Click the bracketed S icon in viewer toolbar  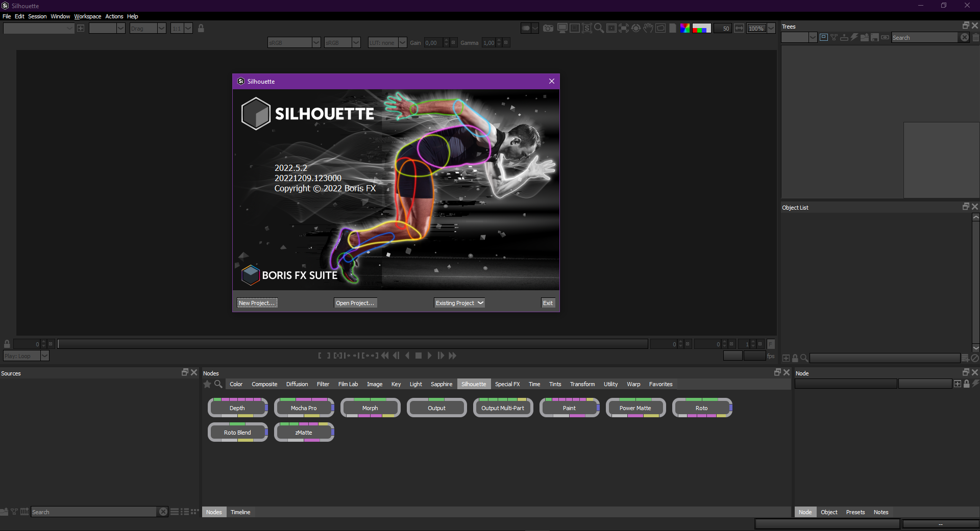(587, 29)
